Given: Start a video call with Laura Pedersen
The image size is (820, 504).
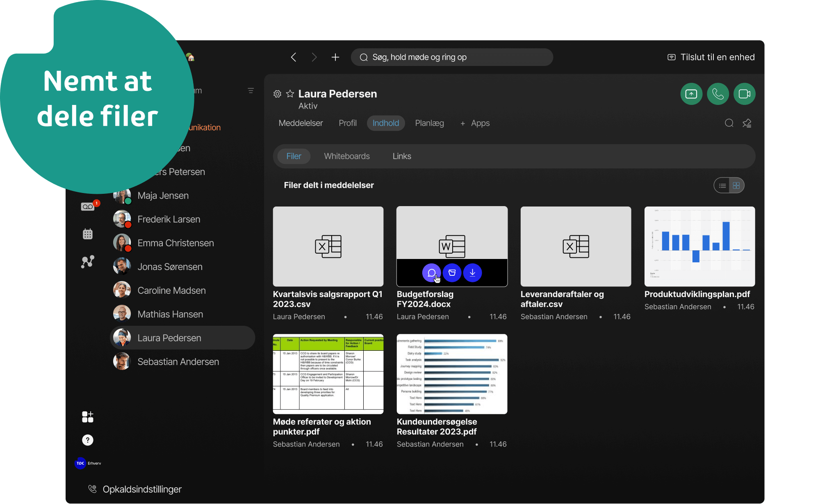Looking at the screenshot, I should 745,94.
